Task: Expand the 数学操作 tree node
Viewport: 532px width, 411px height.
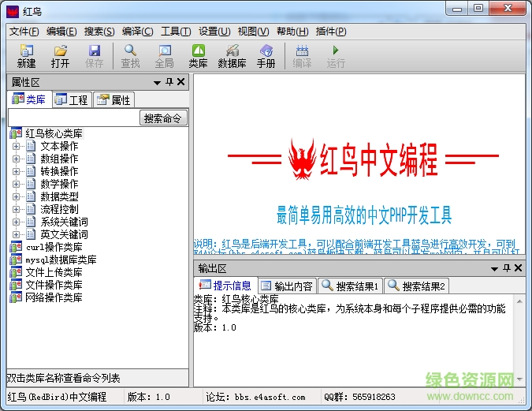Action: point(16,184)
